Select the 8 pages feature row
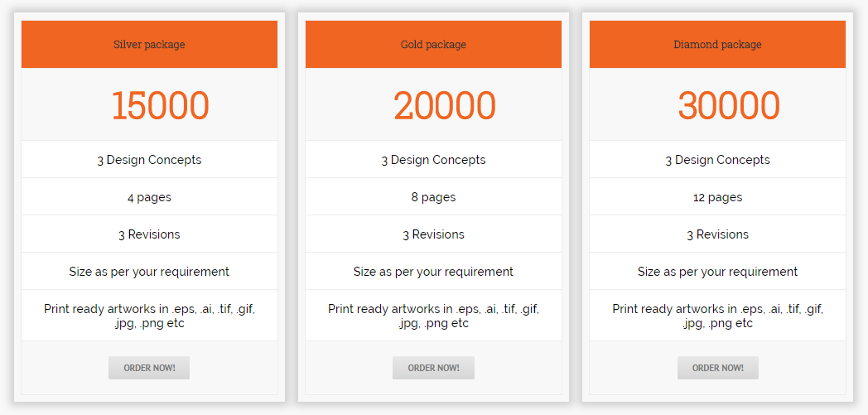Image resolution: width=868 pixels, height=415 pixels. (x=433, y=197)
